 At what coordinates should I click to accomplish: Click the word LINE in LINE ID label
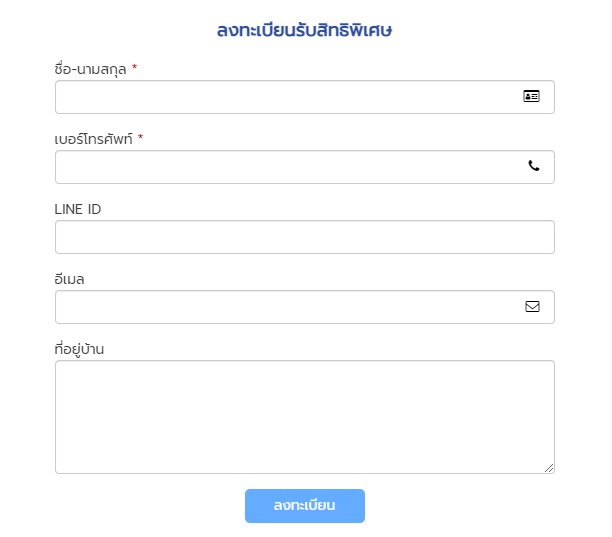click(x=68, y=210)
